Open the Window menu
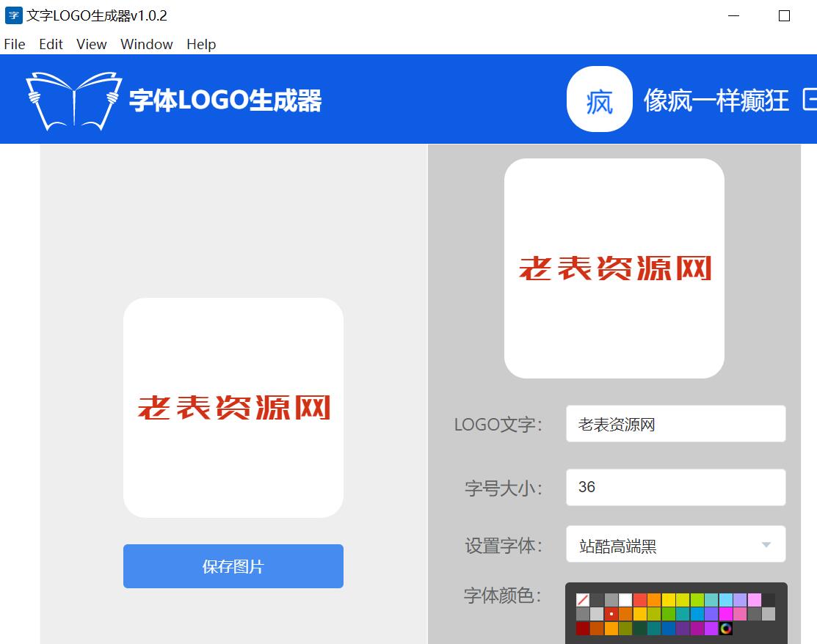 click(x=147, y=44)
